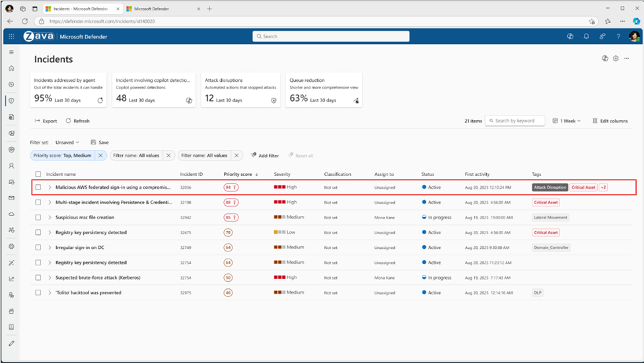Click the help question mark icon
The width and height of the screenshot is (644, 363).
618,36
